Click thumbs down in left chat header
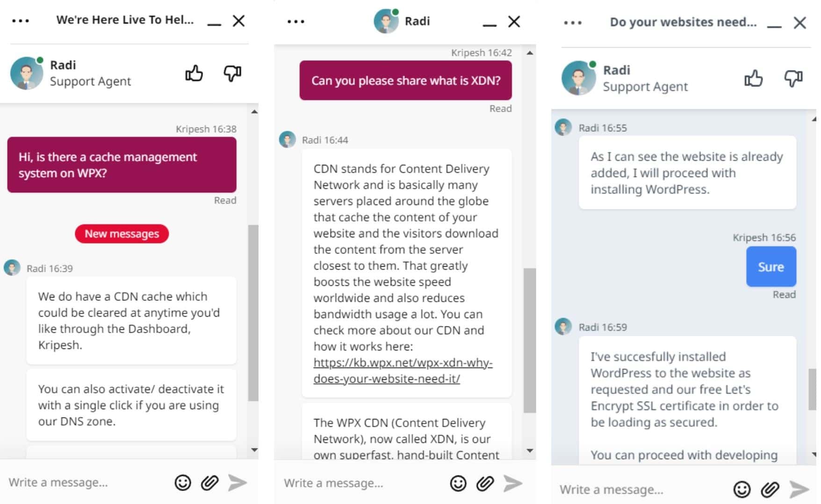Image resolution: width=821 pixels, height=504 pixels. tap(232, 73)
